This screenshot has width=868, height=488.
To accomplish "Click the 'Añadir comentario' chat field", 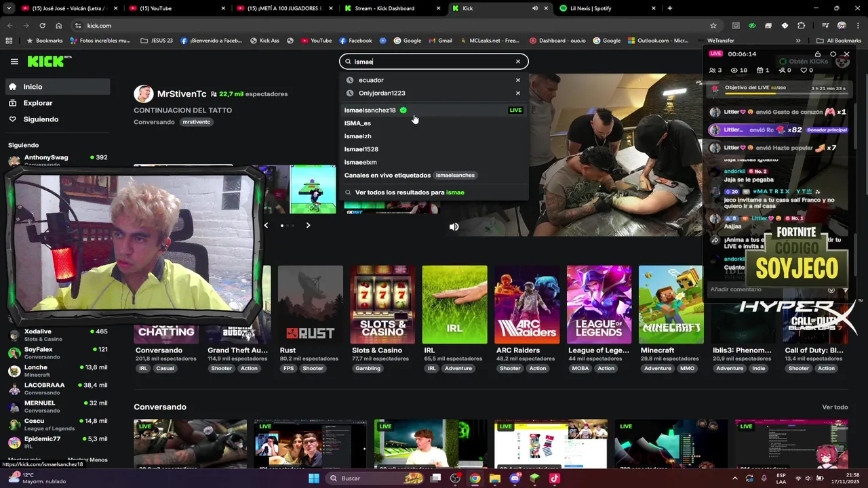I will (x=766, y=289).
